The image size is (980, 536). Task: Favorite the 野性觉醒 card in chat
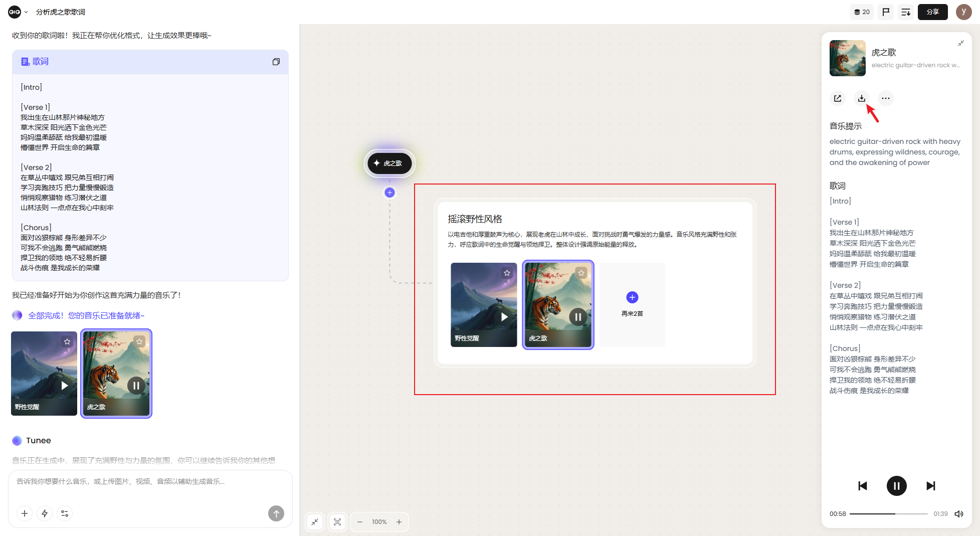click(x=67, y=341)
